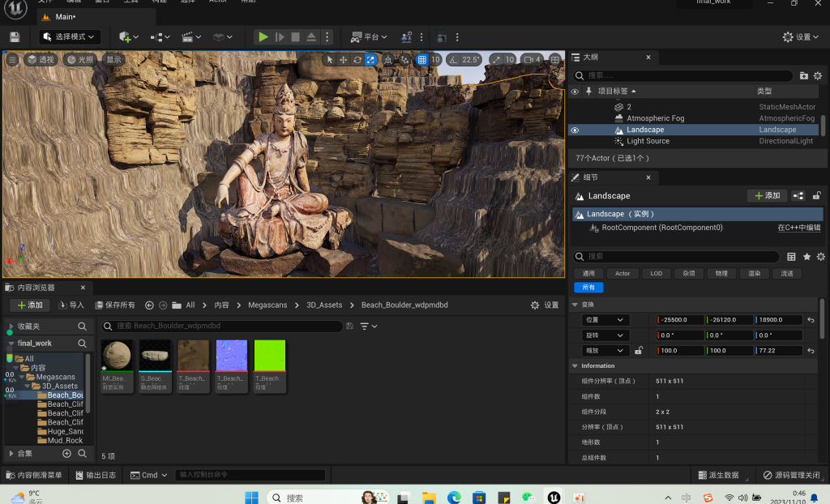Toggle scale snapping in the viewport
The width and height of the screenshot is (830, 504).
click(496, 60)
